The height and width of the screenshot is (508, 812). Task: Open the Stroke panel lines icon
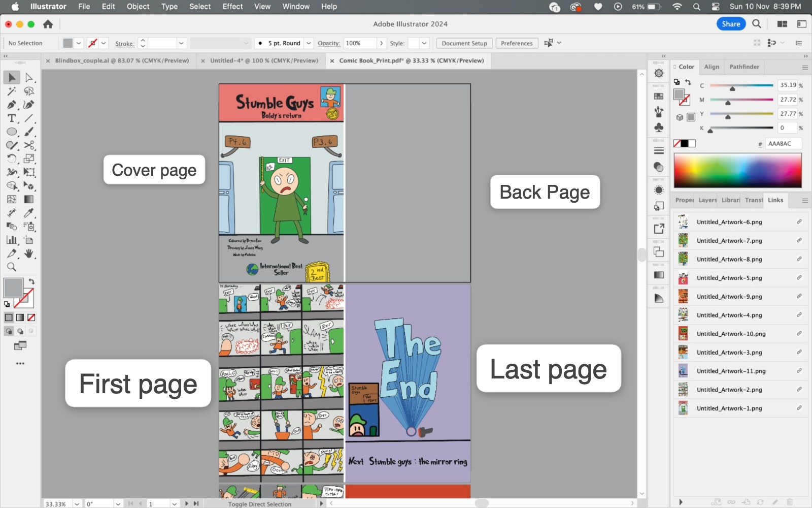pyautogui.click(x=659, y=151)
